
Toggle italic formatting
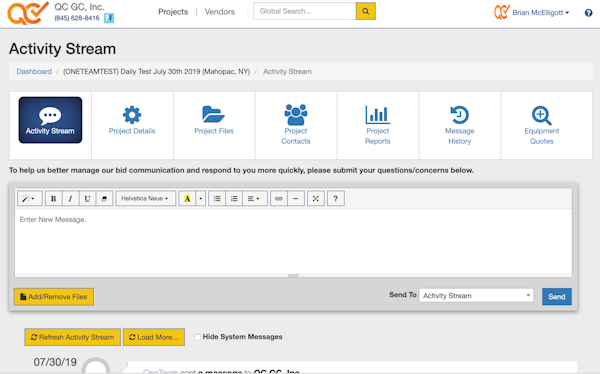pyautogui.click(x=70, y=198)
